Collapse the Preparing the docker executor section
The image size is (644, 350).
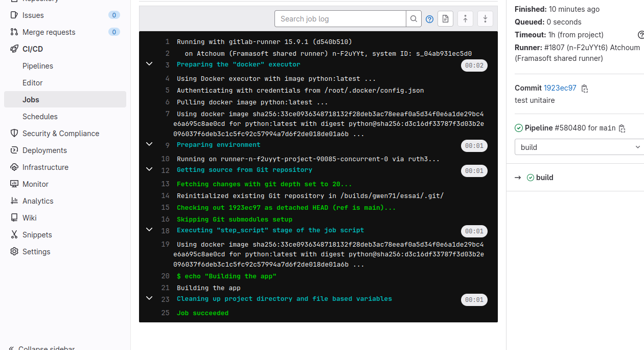(x=149, y=64)
